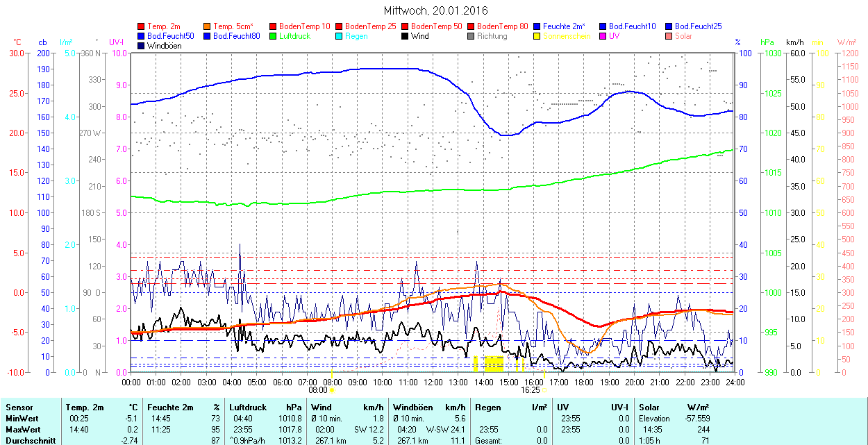The width and height of the screenshot is (868, 445).
Task: Click the Solar legend swatch
Action: [669, 36]
